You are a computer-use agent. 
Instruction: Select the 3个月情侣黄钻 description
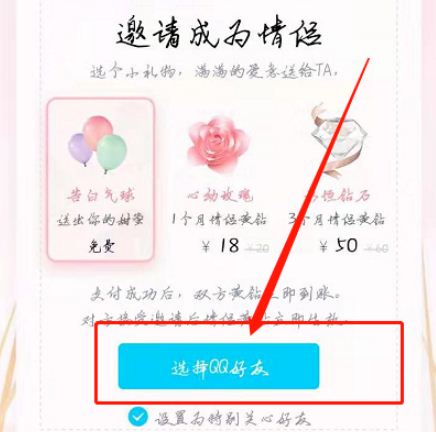[x=337, y=220]
